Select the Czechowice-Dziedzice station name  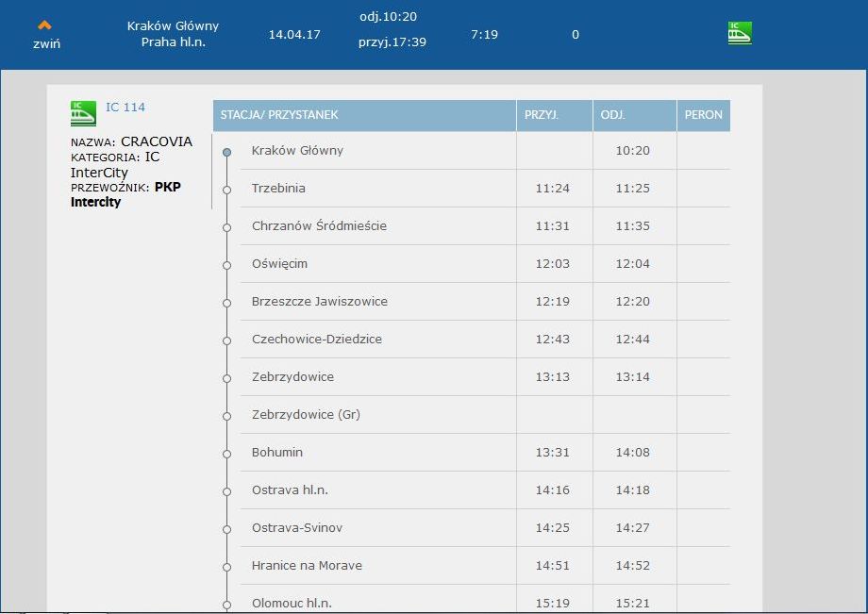[317, 340]
